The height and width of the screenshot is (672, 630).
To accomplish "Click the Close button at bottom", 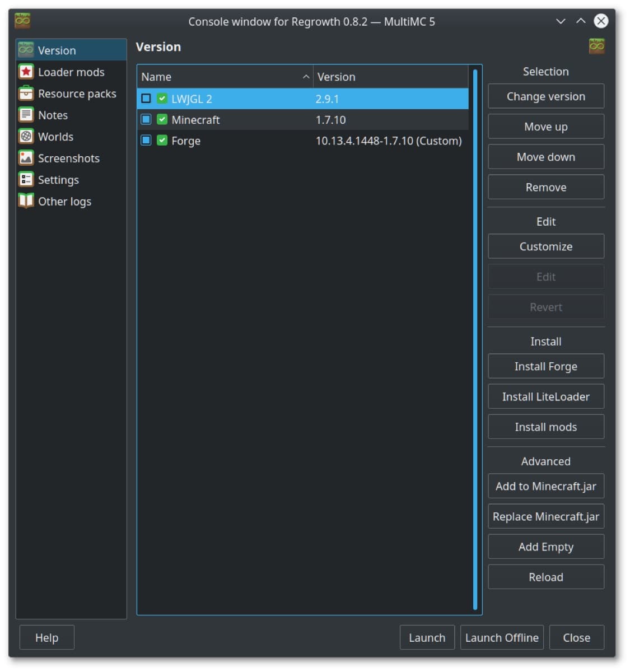I will (x=576, y=637).
